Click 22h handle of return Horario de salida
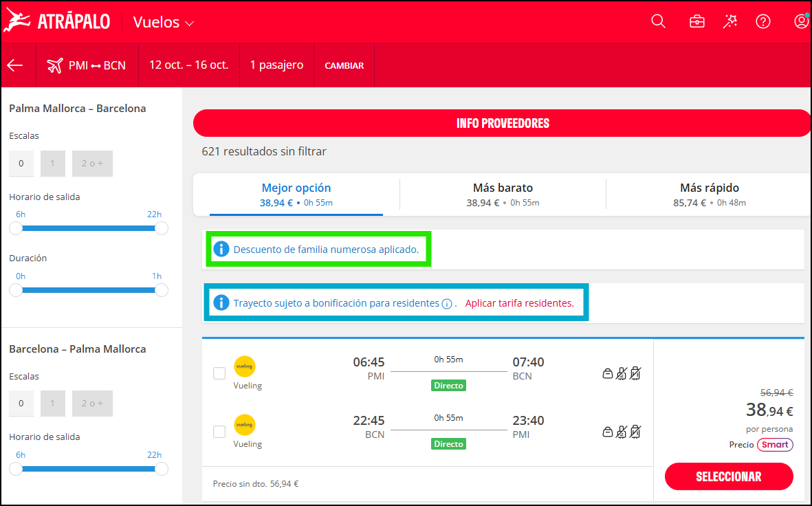This screenshot has width=812, height=506. point(162,469)
